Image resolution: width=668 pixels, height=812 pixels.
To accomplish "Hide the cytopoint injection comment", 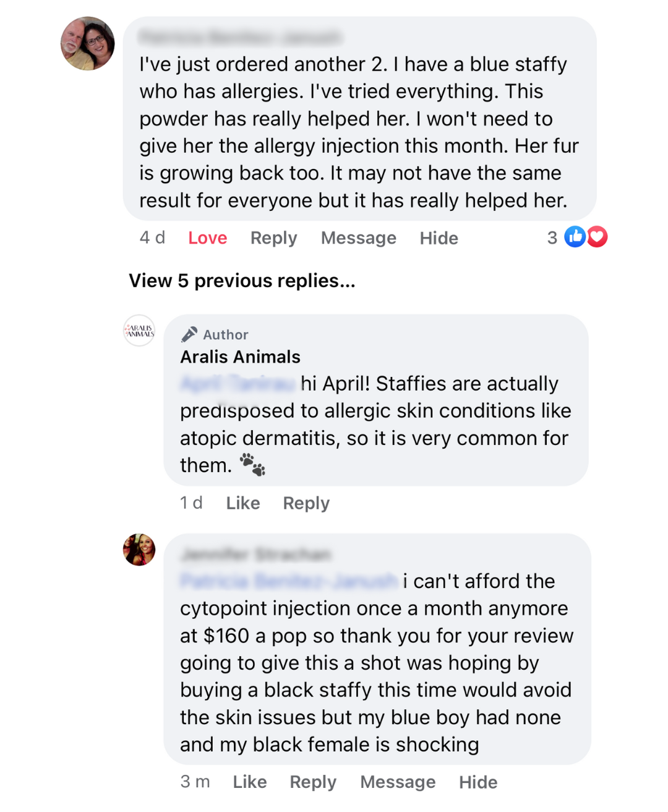I will point(477,782).
